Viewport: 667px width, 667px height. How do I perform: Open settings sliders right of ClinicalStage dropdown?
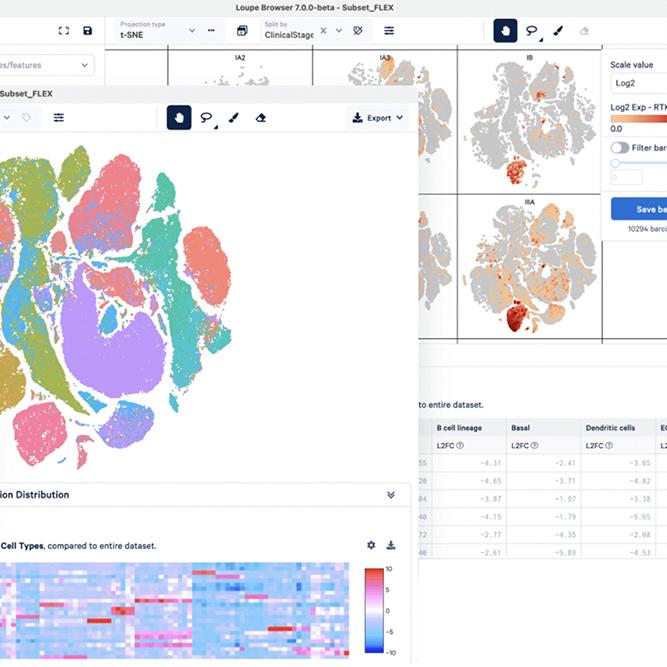click(389, 31)
